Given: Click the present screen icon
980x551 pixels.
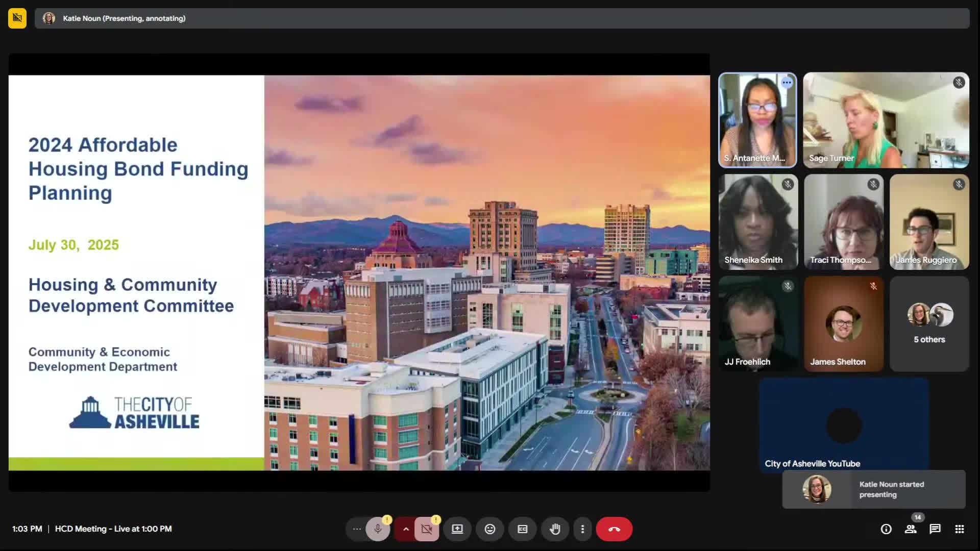Looking at the screenshot, I should coord(457,529).
